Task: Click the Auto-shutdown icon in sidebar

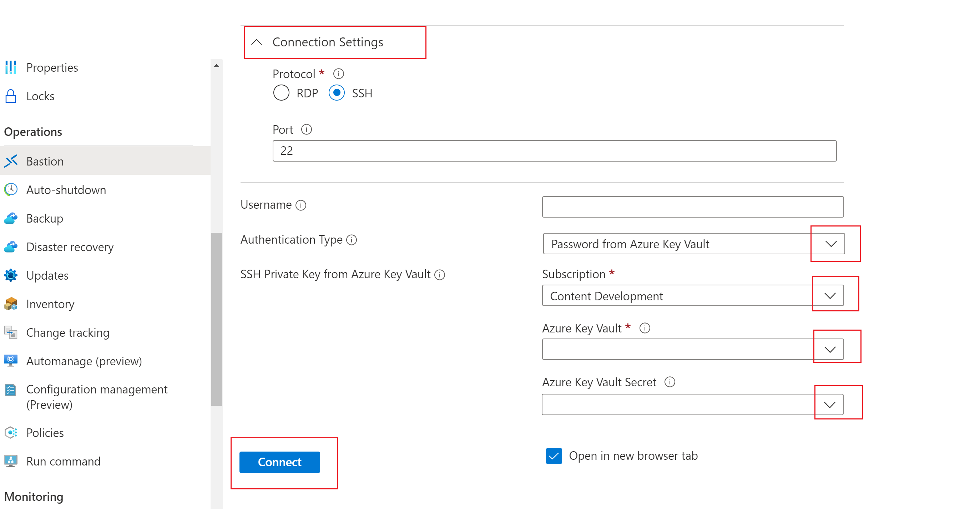Action: pyautogui.click(x=12, y=190)
